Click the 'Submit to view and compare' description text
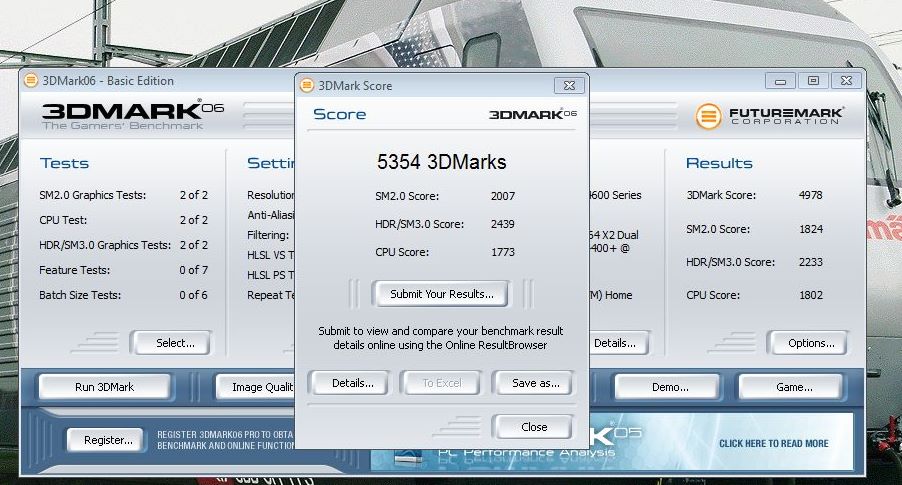Image resolution: width=902 pixels, height=485 pixels. [x=441, y=338]
